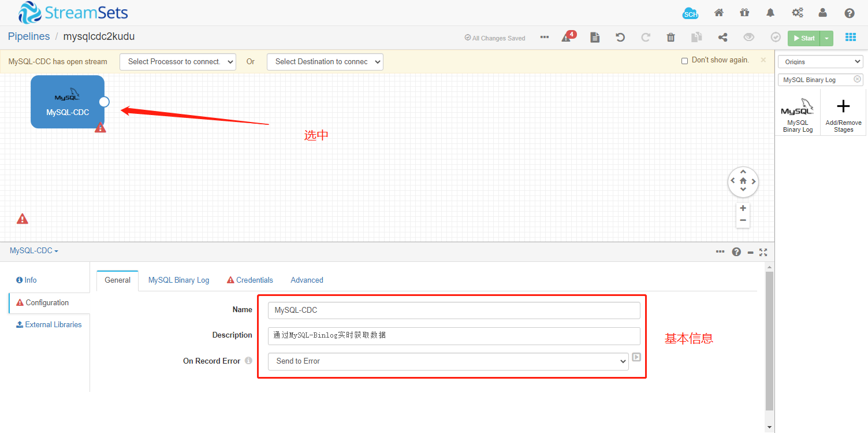Preview the pipeline with the eye icon
The width and height of the screenshot is (868, 433).
coord(749,38)
